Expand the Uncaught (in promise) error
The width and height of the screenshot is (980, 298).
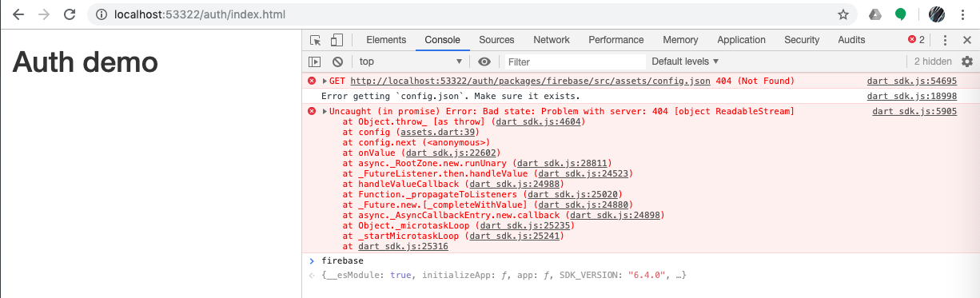tap(325, 111)
